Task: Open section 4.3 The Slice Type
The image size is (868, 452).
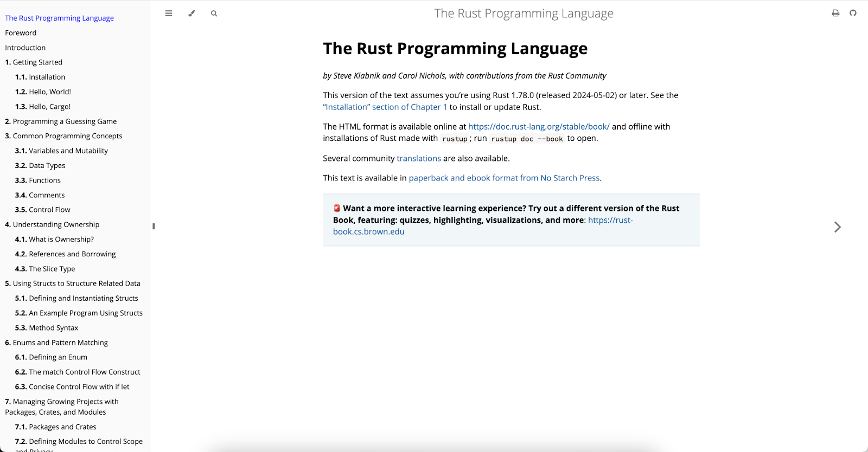Action: click(45, 269)
